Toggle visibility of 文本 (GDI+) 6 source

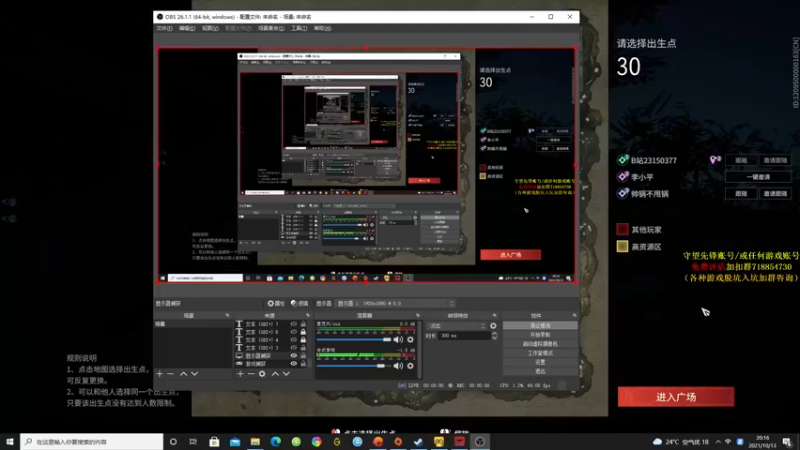pos(293,332)
